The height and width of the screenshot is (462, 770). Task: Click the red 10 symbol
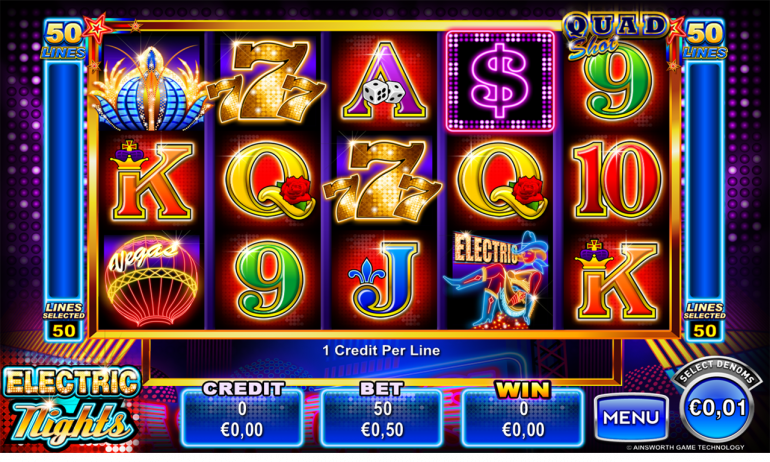point(617,180)
